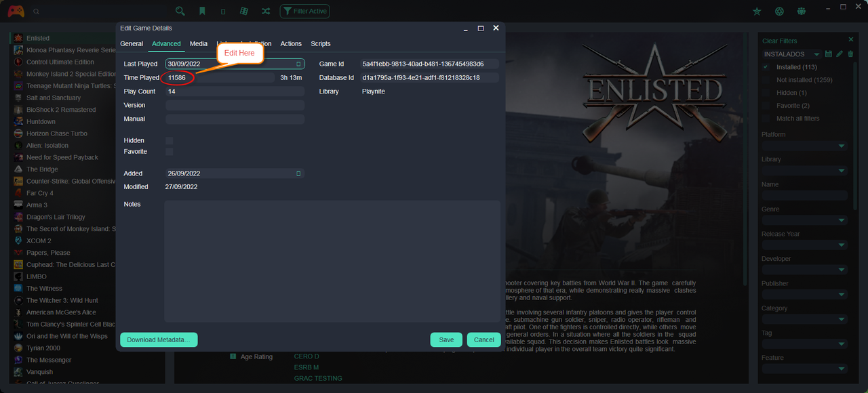The height and width of the screenshot is (393, 868).
Task: Click the Enlisted game icon in library list
Action: click(x=19, y=38)
